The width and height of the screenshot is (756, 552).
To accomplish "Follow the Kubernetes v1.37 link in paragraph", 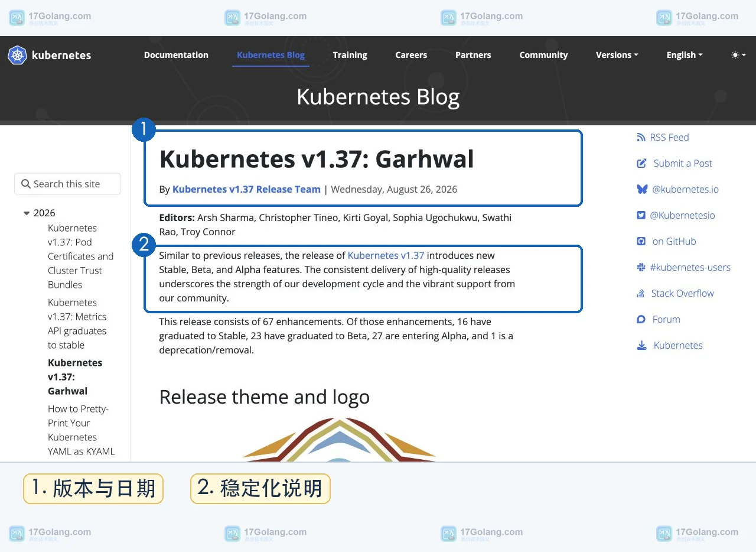I will tap(386, 255).
